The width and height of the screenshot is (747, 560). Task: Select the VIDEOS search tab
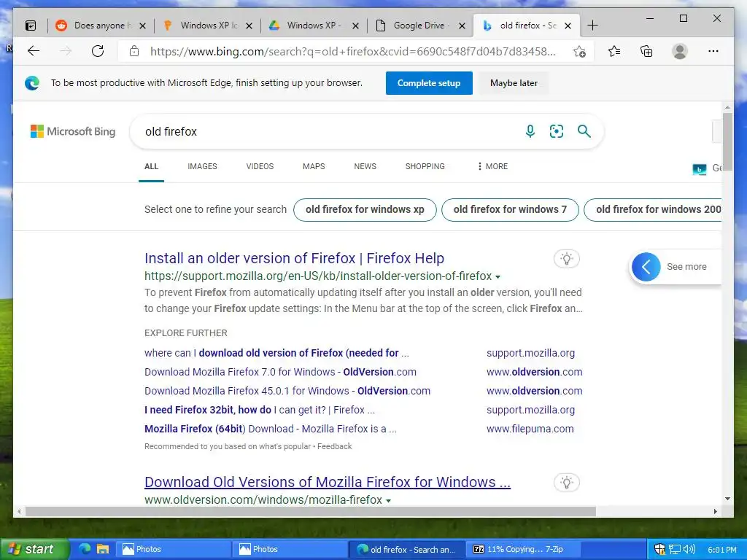point(260,166)
